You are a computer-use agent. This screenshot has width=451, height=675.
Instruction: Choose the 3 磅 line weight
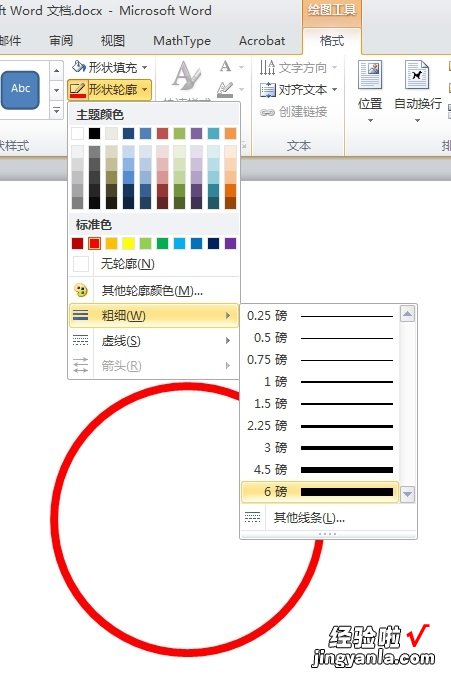point(320,448)
